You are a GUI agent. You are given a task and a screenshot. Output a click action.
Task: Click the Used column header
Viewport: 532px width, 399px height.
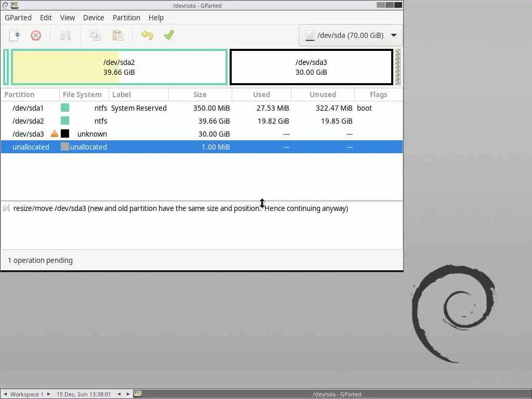(261, 95)
